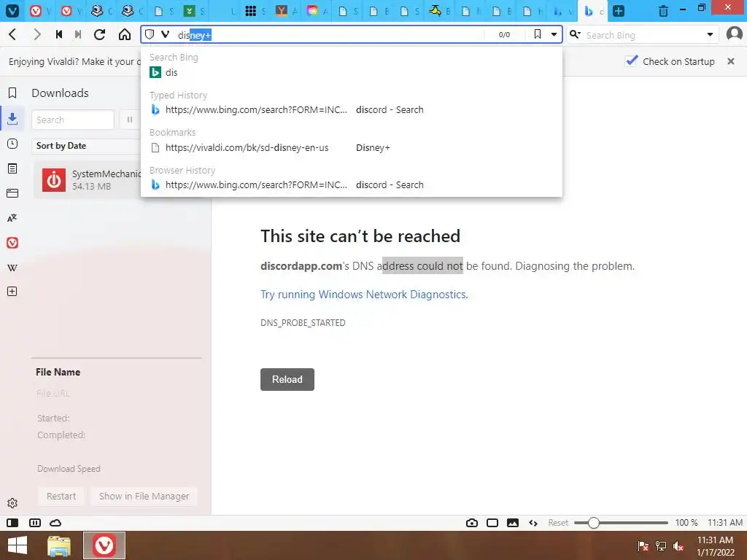Open the Bookmarks panel in sidebar
747x560 pixels.
click(x=12, y=93)
